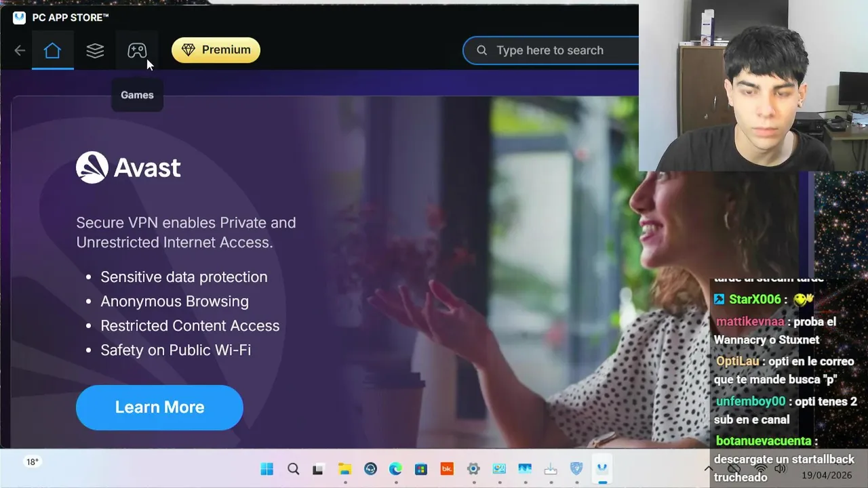
Task: Click the active PC App Store taskbar icon
Action: pyautogui.click(x=601, y=469)
